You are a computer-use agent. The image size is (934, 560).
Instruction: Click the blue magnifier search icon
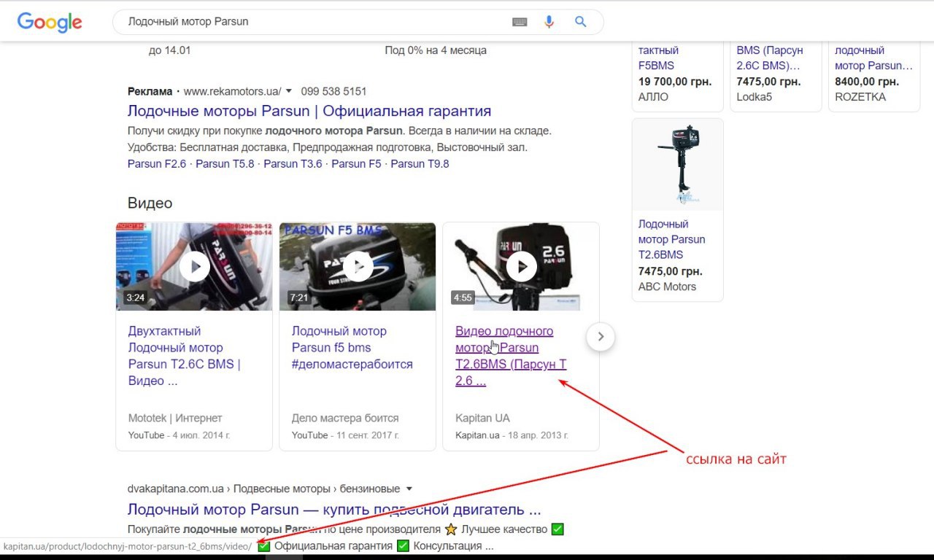pos(581,22)
